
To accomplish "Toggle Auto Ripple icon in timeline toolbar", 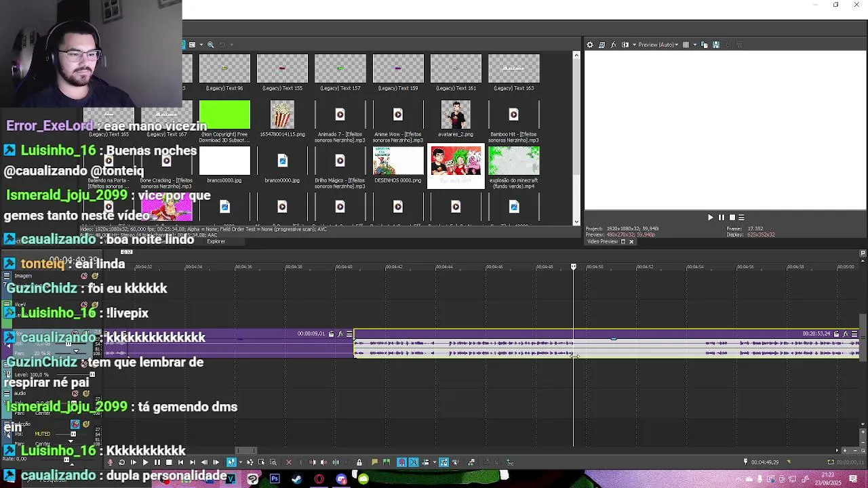I will tap(426, 462).
